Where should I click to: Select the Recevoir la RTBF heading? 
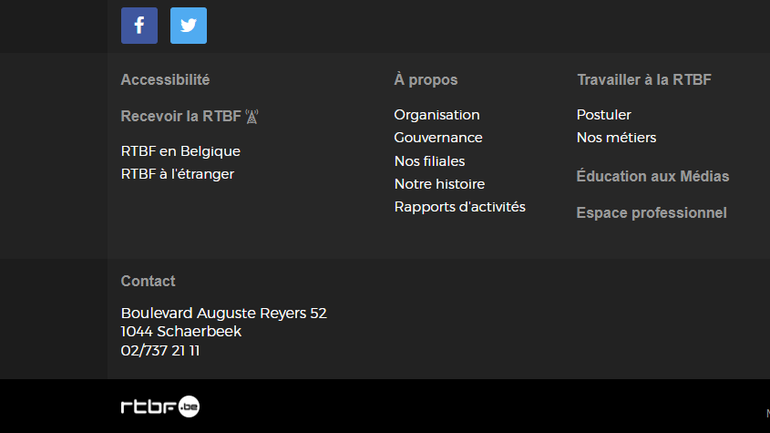180,116
